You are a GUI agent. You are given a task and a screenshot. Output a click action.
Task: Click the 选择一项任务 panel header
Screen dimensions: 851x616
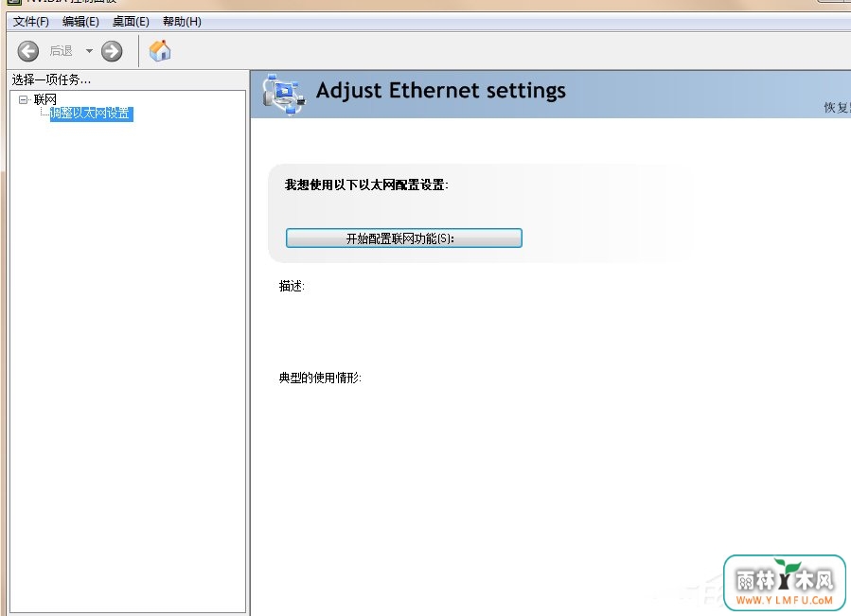point(52,79)
